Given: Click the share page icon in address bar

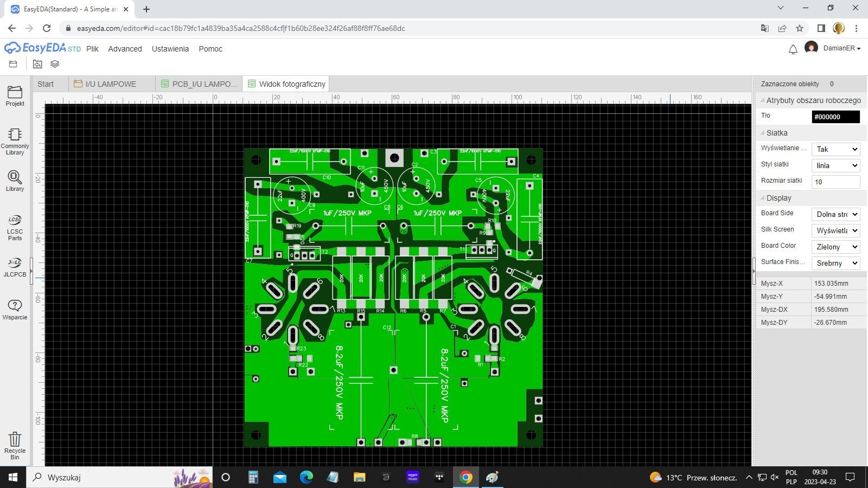Looking at the screenshot, I should coord(782,28).
